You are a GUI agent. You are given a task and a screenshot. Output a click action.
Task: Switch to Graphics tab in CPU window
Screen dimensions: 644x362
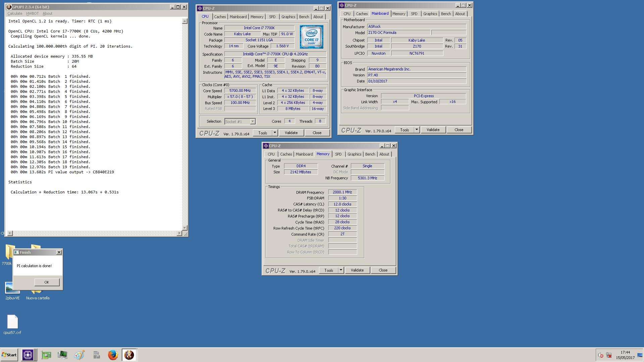click(288, 17)
